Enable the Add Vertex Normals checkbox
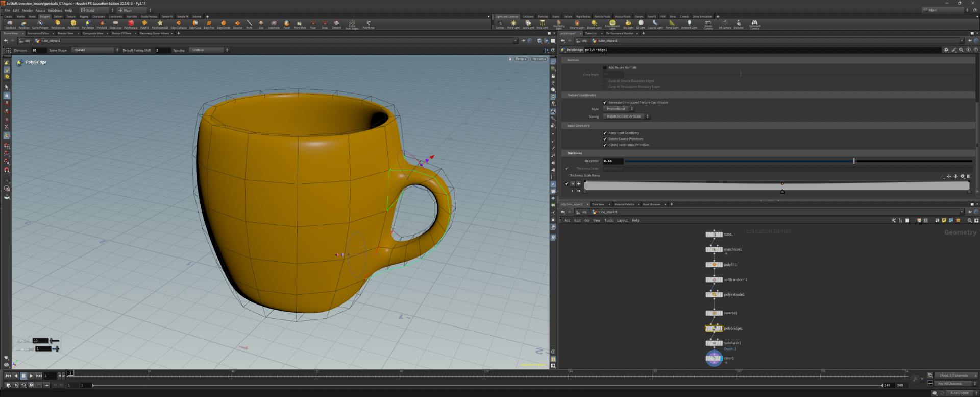This screenshot has height=397, width=980. click(605, 67)
